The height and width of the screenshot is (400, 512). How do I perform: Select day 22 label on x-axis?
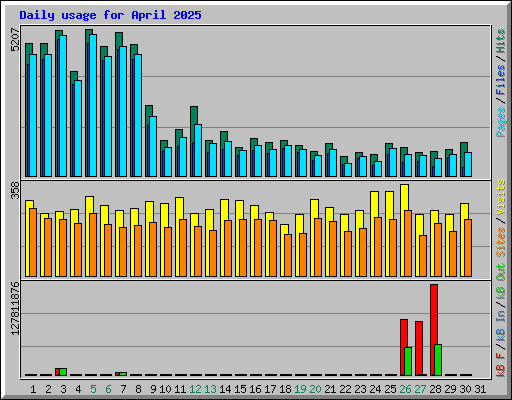tap(345, 389)
